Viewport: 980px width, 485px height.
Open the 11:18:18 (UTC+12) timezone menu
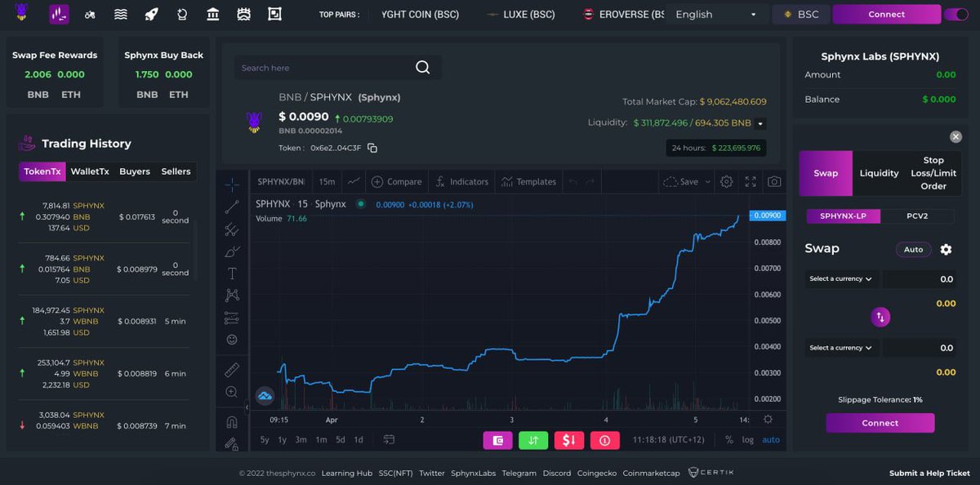click(669, 440)
